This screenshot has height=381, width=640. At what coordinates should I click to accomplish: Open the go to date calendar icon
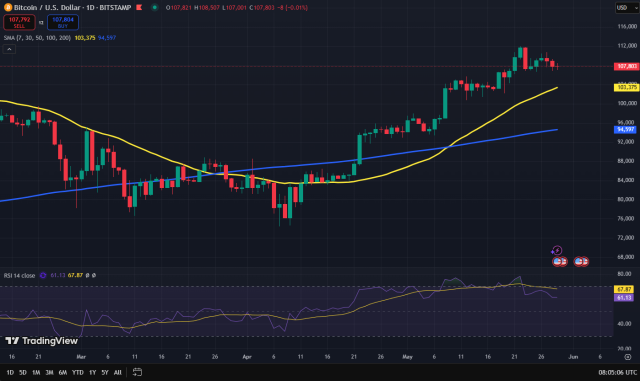tap(137, 372)
